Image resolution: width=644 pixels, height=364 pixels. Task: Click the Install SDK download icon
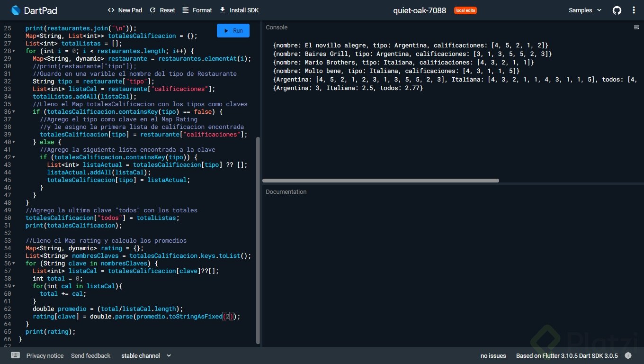pyautogui.click(x=223, y=10)
